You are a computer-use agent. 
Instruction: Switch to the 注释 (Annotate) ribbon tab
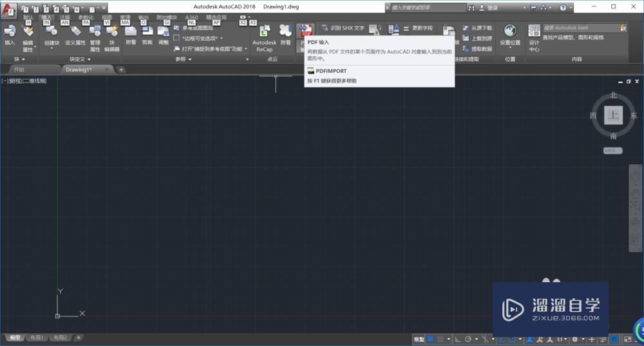tap(65, 17)
